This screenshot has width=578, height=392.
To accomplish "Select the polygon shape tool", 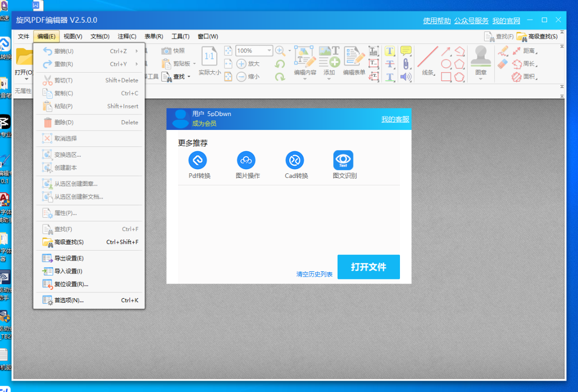I will coord(459,64).
